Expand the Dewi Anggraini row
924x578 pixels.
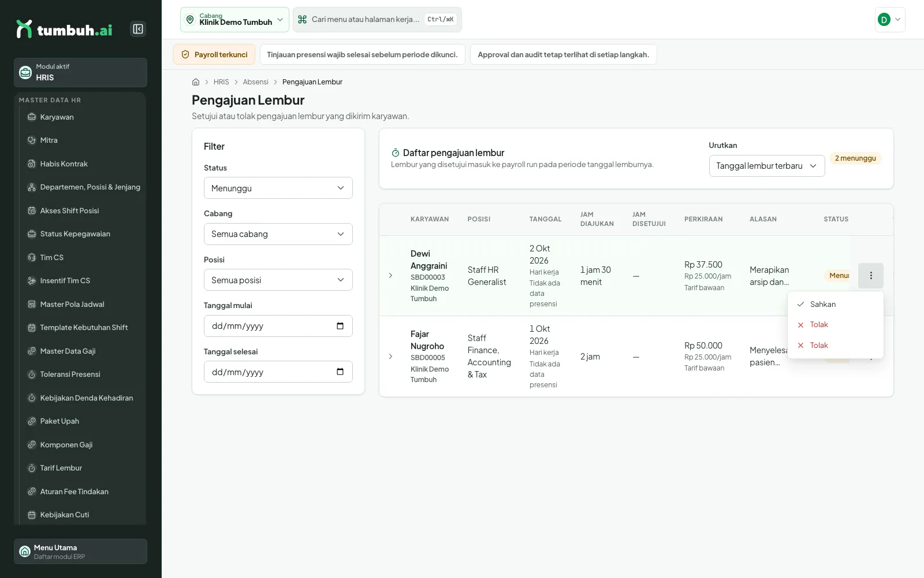pos(391,276)
